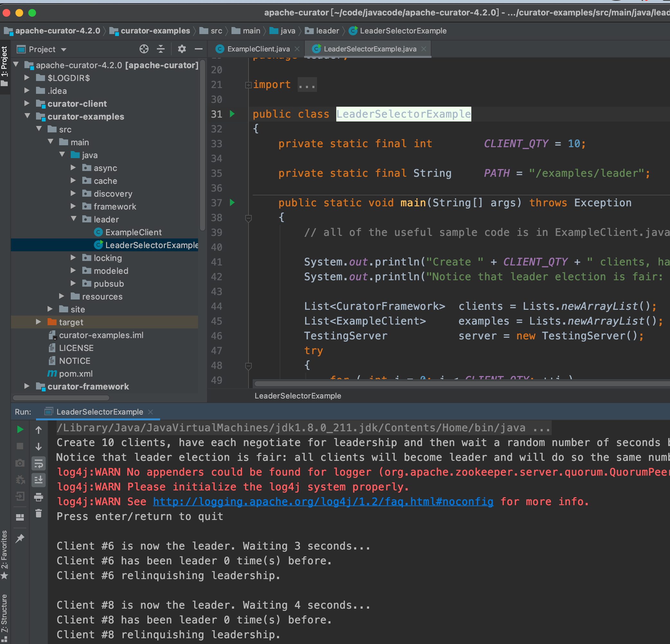Expand the locking package folder
The image size is (670, 644).
(x=73, y=258)
